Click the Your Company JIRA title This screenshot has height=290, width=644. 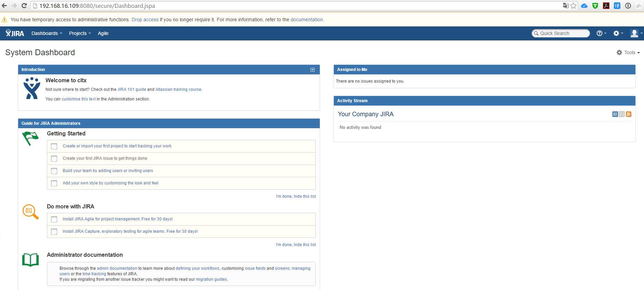366,114
